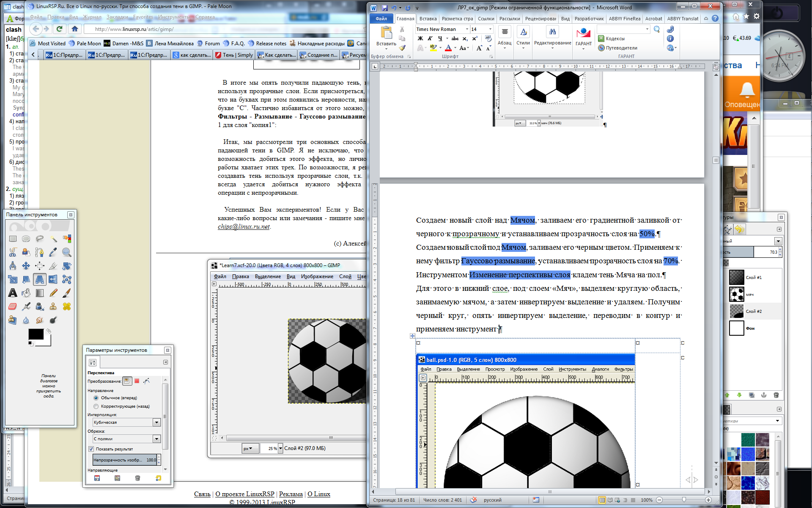Pick the Crop tool in GIMP toolbox
The height and width of the screenshot is (508, 812).
point(53,266)
